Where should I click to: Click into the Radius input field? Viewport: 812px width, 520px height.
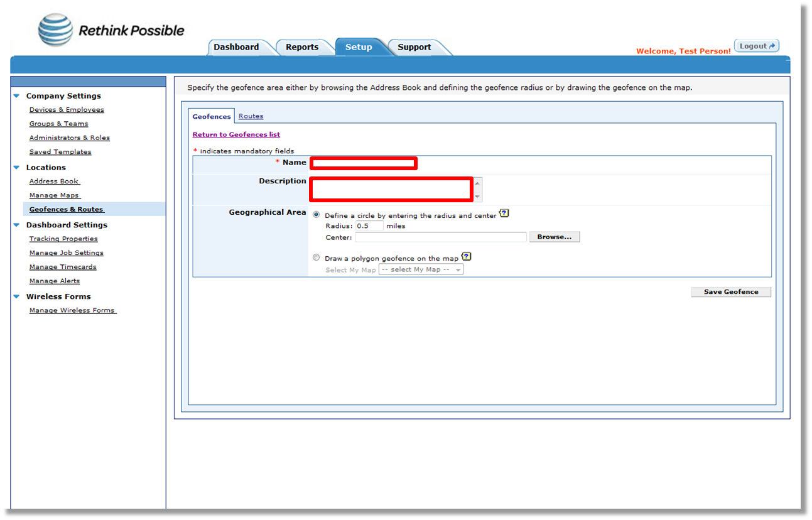pos(369,226)
